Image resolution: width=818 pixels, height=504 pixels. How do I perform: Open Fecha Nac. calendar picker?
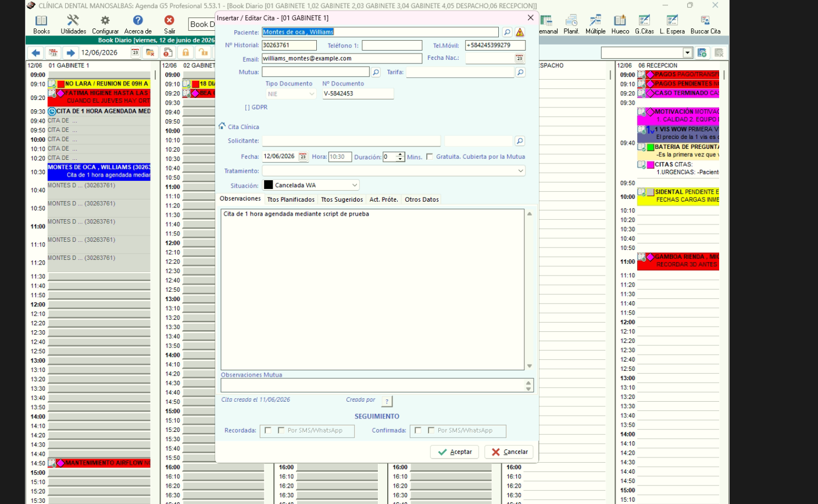(x=519, y=58)
